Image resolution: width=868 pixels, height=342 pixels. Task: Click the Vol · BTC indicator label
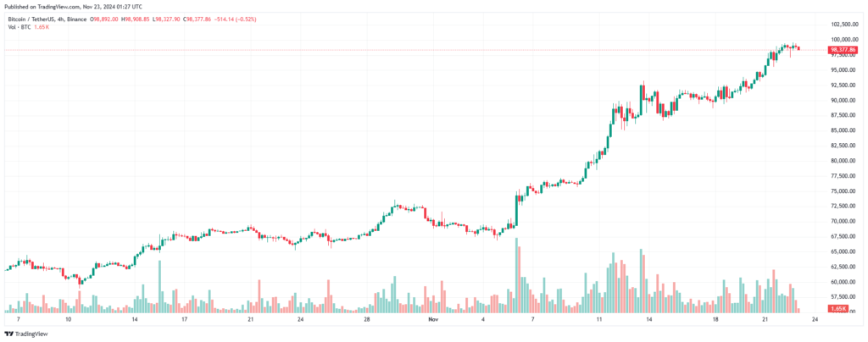[19, 26]
